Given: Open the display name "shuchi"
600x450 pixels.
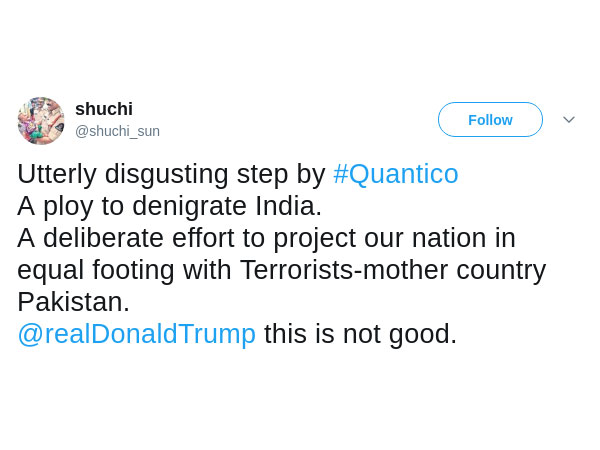Looking at the screenshot, I should pyautogui.click(x=104, y=109).
